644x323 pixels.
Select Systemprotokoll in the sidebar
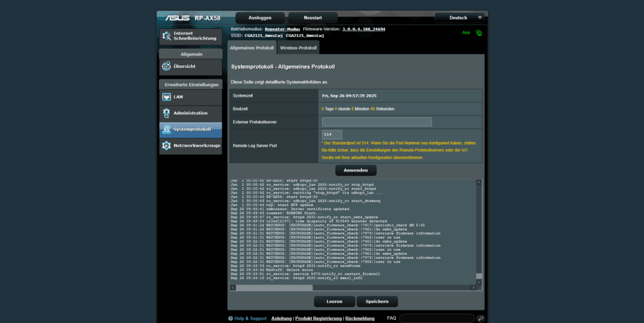(x=191, y=129)
